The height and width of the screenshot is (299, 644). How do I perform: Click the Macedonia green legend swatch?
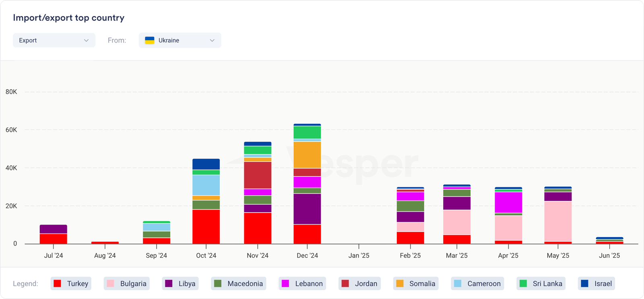[x=218, y=283]
